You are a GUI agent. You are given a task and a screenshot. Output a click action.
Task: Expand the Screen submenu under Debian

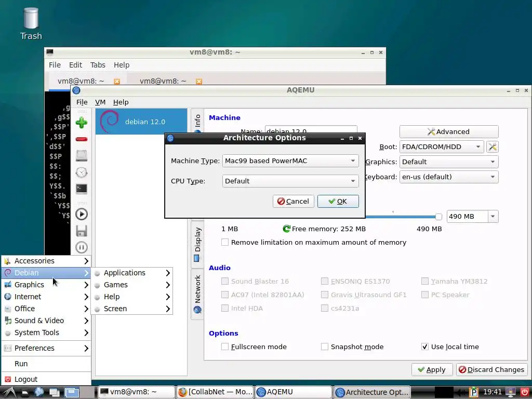[x=132, y=309]
